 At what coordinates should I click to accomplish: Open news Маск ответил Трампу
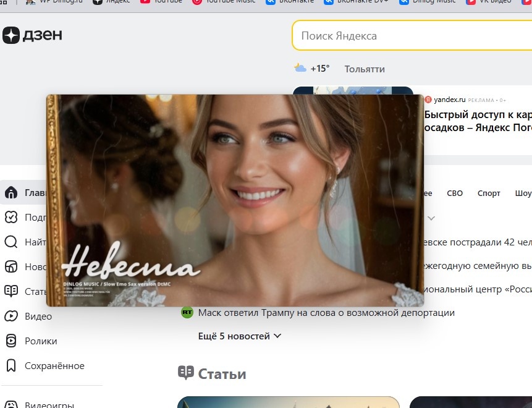tap(326, 313)
